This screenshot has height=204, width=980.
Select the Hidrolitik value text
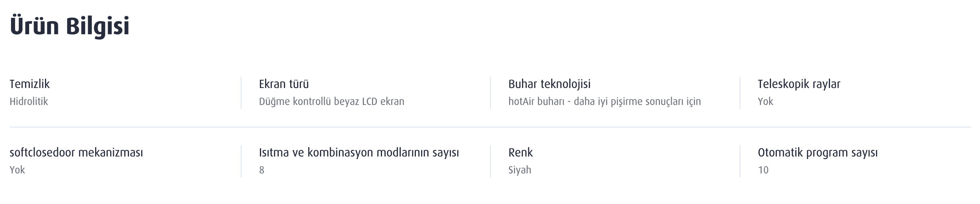[29, 101]
